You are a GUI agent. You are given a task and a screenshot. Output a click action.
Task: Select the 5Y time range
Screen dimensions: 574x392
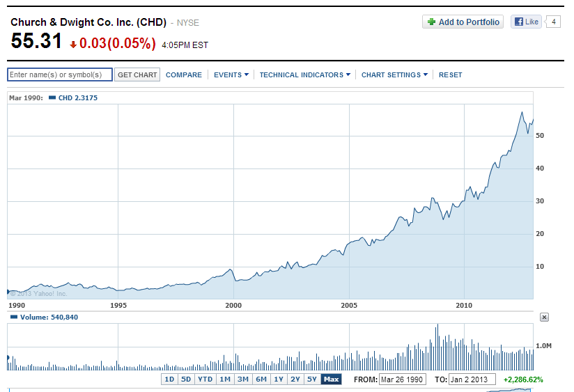[x=312, y=379]
